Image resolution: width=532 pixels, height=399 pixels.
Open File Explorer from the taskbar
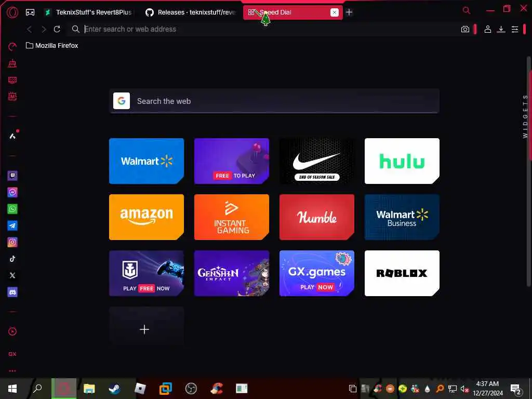tap(89, 389)
